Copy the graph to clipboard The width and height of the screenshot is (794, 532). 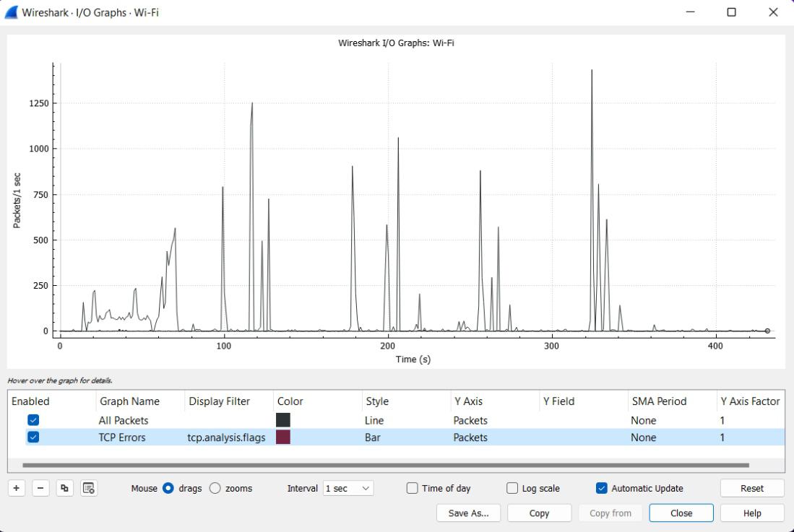tap(539, 513)
